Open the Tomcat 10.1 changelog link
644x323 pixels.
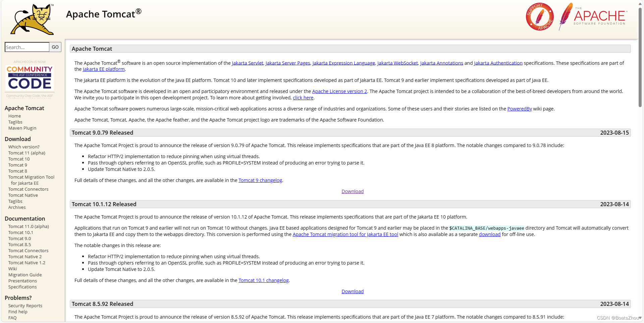pyautogui.click(x=264, y=280)
